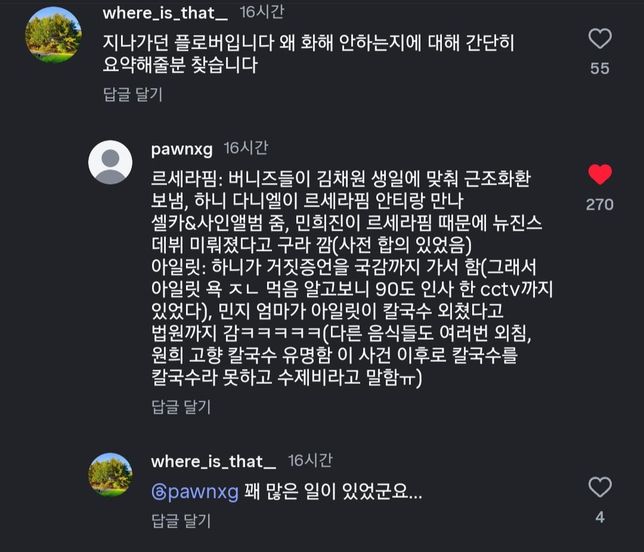Open where_is_that_ avatar on the bottom reply
644x552 pixels.
(110, 474)
